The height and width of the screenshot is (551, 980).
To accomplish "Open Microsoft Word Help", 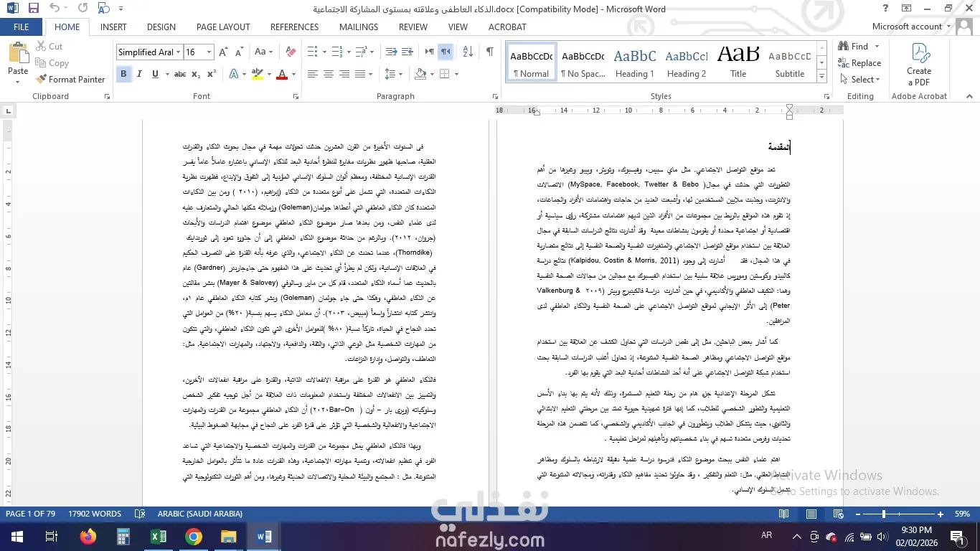I will (x=885, y=9).
